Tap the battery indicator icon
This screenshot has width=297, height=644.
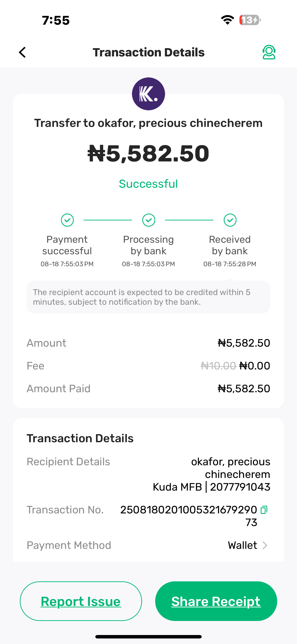click(x=250, y=20)
